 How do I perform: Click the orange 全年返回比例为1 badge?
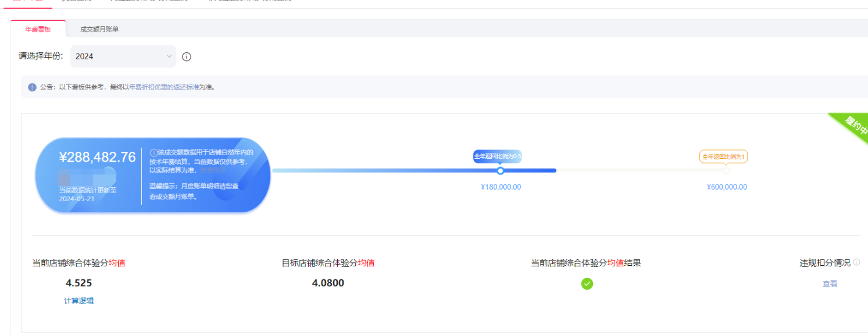723,156
